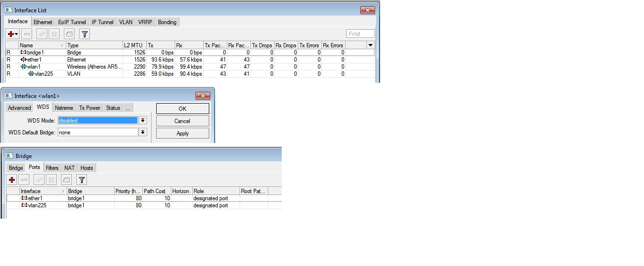Click the bridge1 interface icon in Interface List

pos(23,53)
